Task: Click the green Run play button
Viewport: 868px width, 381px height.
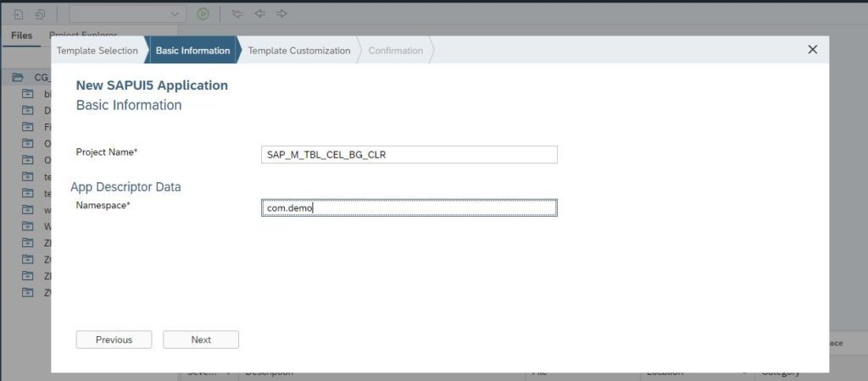Action: (x=203, y=14)
